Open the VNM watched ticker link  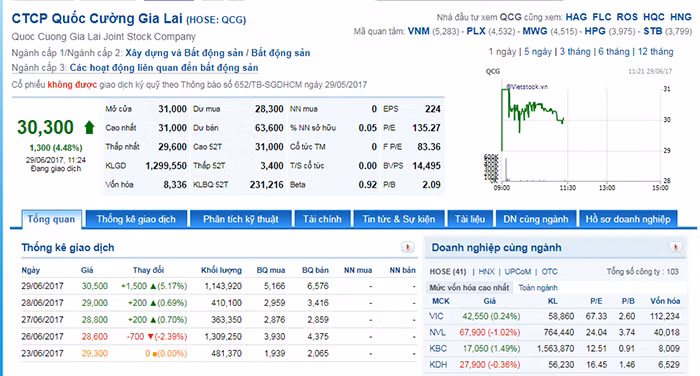click(419, 31)
